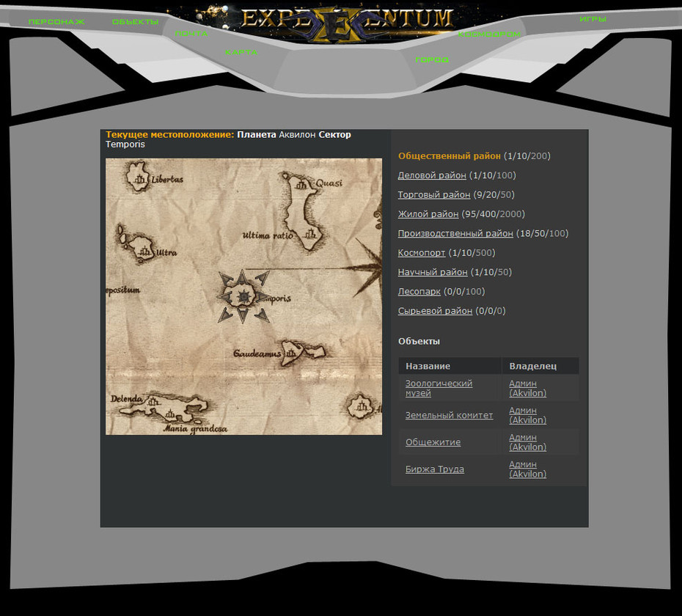Click the Mania grandosa label on the map
The image size is (682, 616).
coord(195,428)
